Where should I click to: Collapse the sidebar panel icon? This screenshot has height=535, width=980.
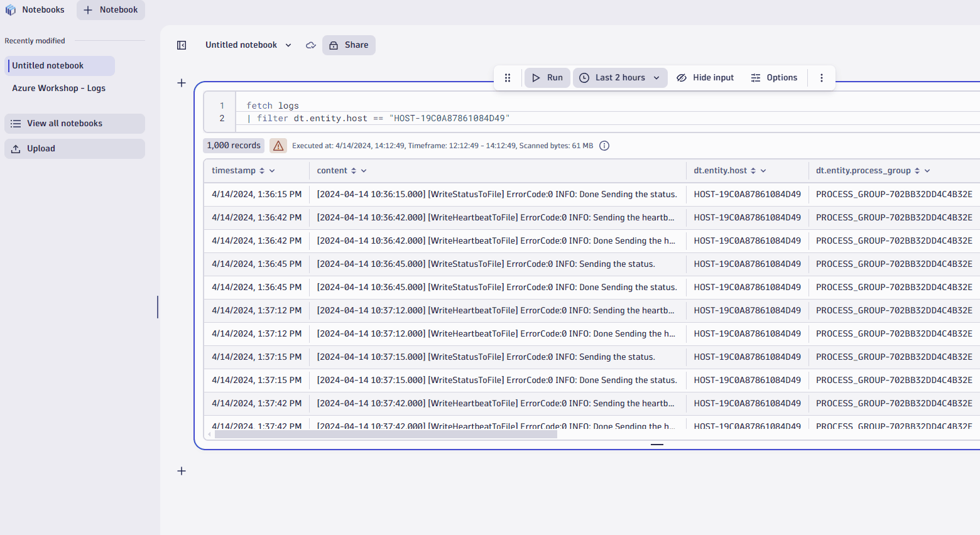(x=182, y=45)
